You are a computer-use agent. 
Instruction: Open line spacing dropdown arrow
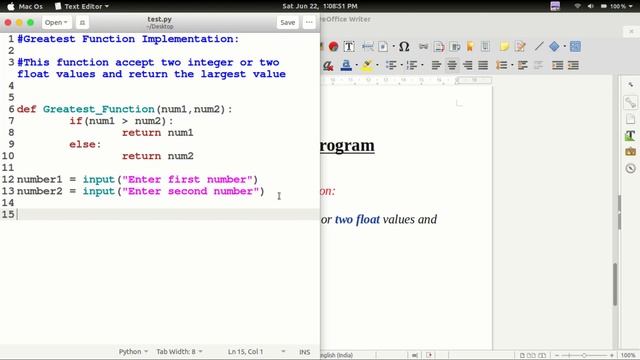pyautogui.click(x=512, y=65)
